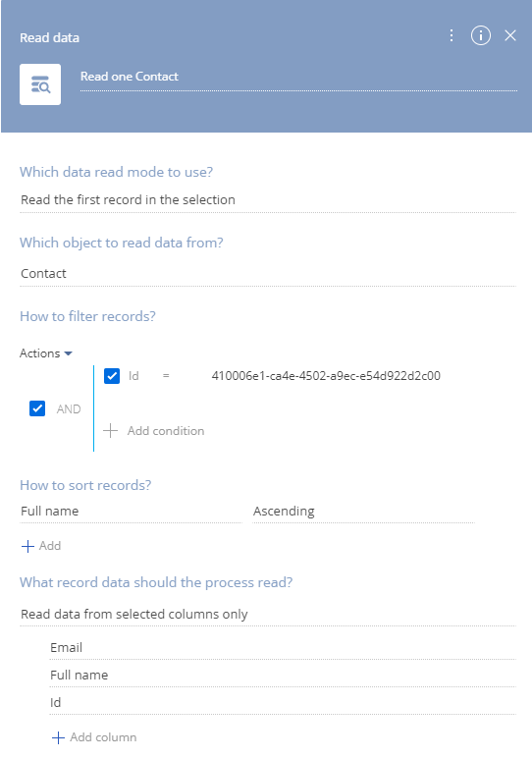Select the Id column in read list
Screen dimensions: 532x759
[x=284, y=702]
